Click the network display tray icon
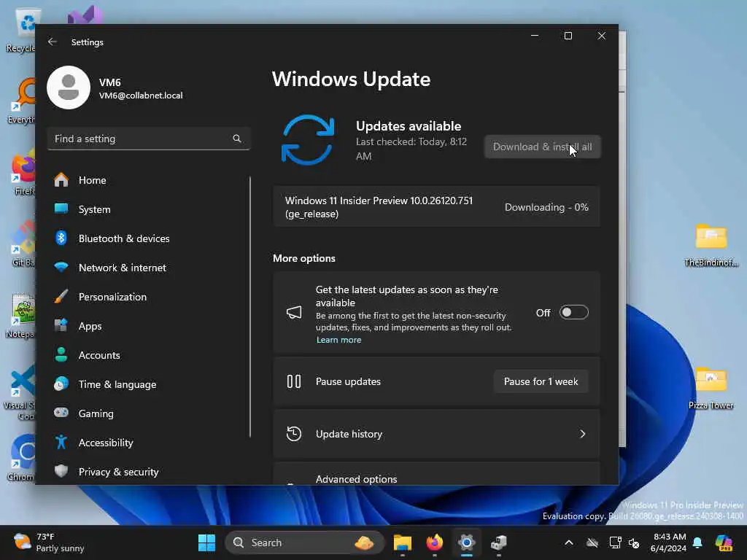The height and width of the screenshot is (560, 747). click(x=615, y=542)
